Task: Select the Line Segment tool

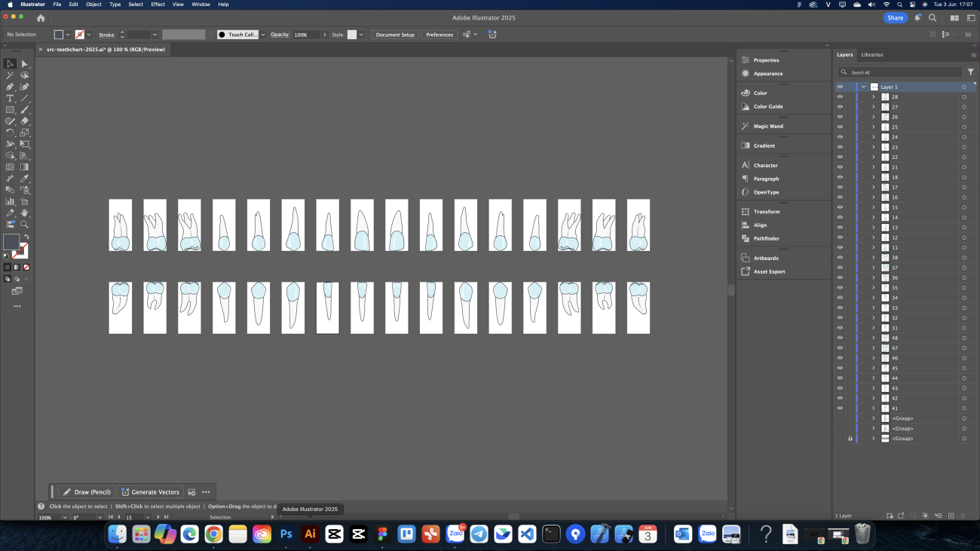Action: 25,99
